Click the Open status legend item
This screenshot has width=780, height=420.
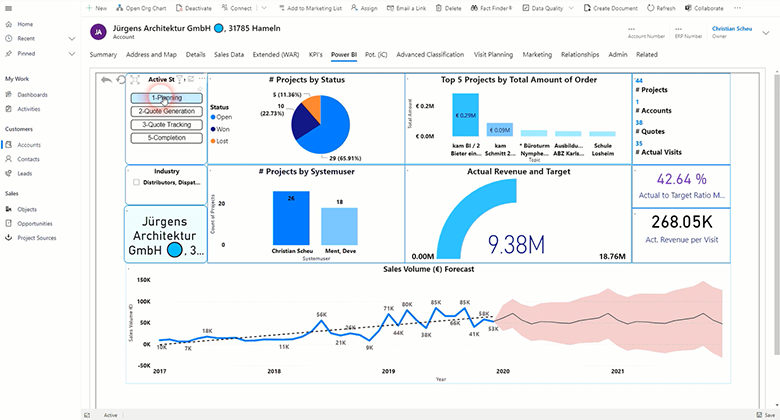(221, 117)
